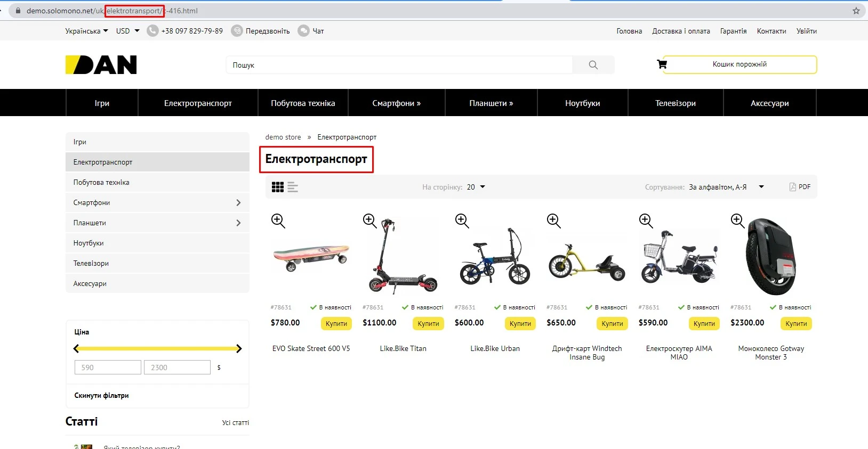Click the callback Передзвоніть icon
868x449 pixels.
coord(237,31)
